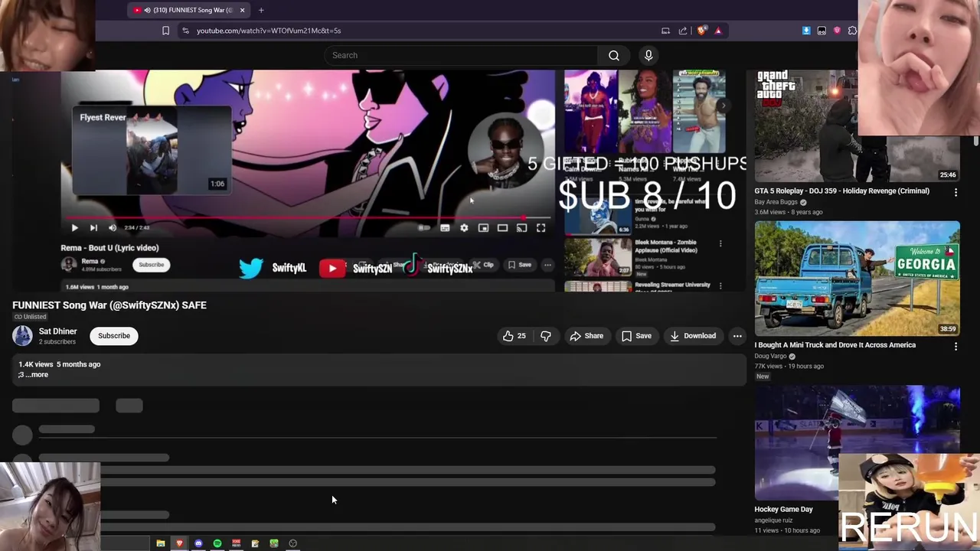Open options for Bleek Montana video
The height and width of the screenshot is (551, 980).
click(720, 244)
